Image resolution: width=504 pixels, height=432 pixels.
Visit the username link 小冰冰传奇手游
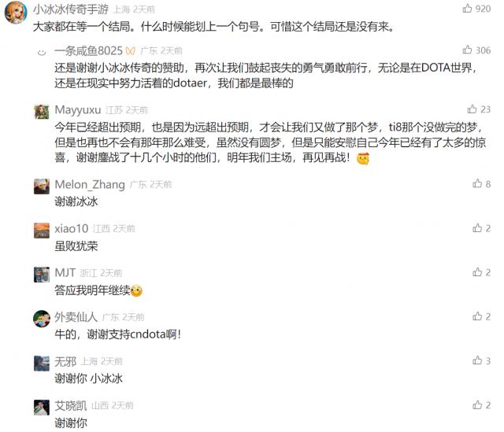[71, 9]
